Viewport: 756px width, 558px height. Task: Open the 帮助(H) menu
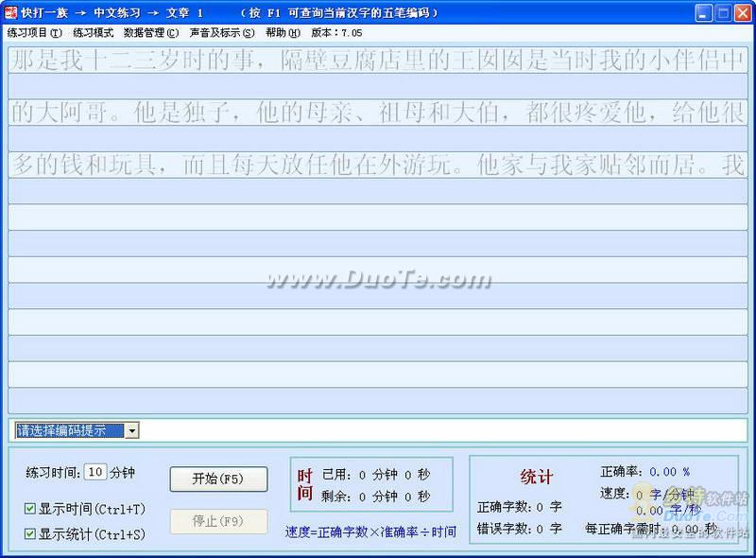click(x=283, y=33)
